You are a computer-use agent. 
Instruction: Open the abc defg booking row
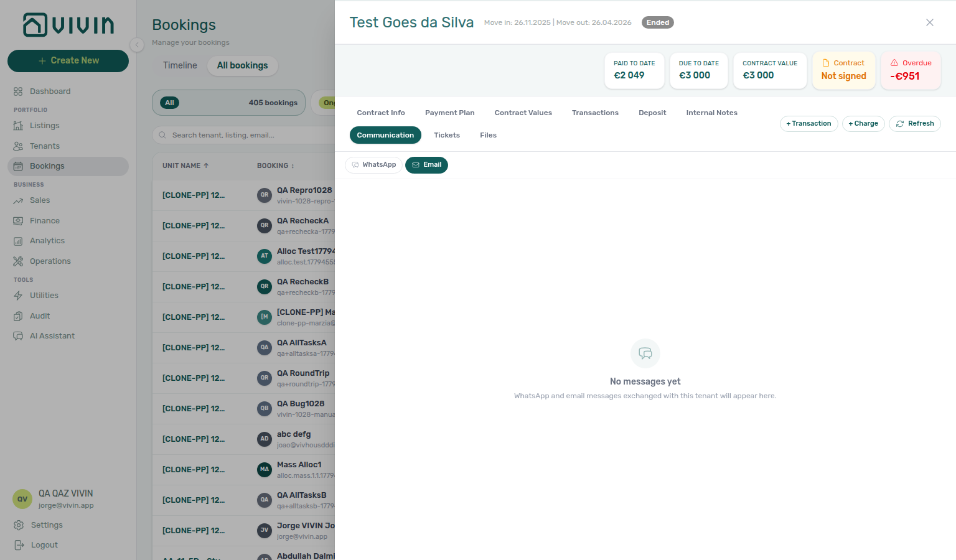coord(243,439)
